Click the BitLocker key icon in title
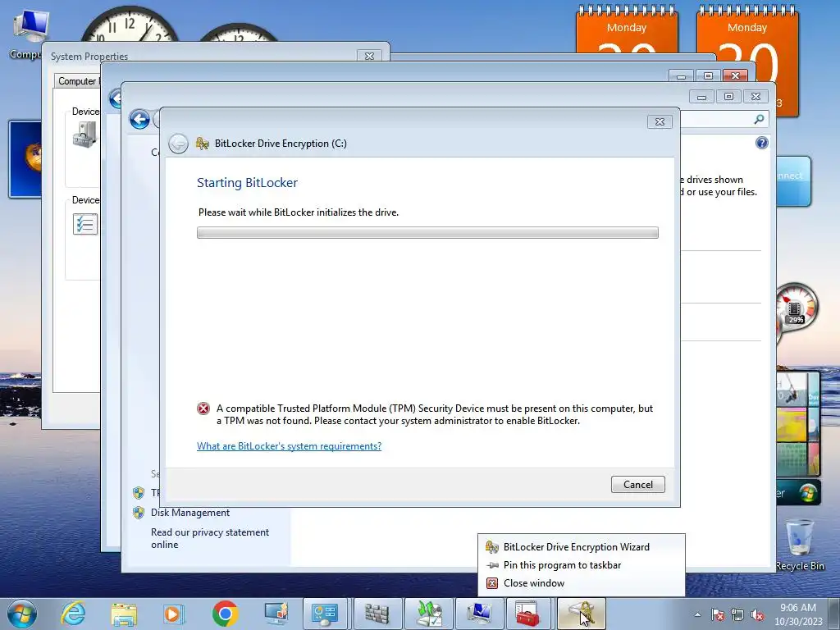Screen dimensions: 840x630 [x=202, y=144]
